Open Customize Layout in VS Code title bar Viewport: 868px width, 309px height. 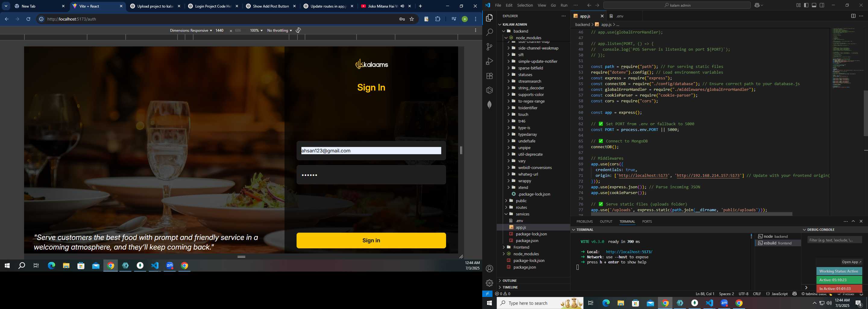coord(798,5)
